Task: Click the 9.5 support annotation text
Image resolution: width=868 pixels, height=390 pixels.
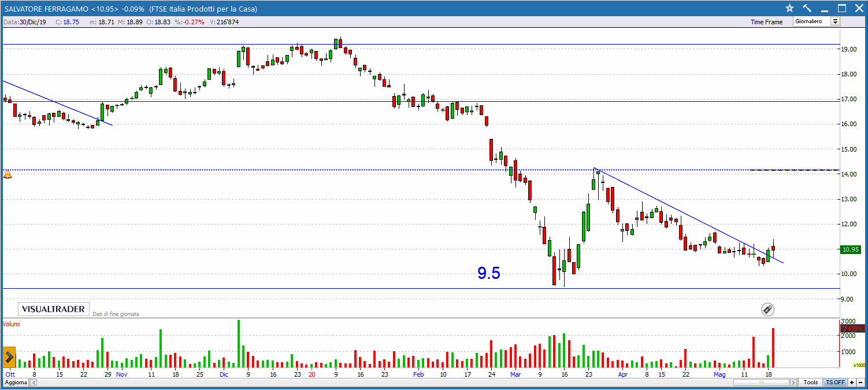Action: (489, 273)
